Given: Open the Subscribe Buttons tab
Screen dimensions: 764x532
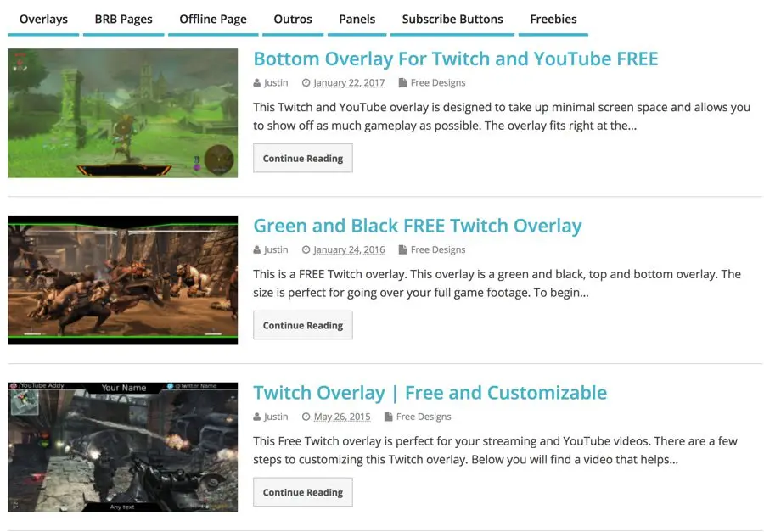Looking at the screenshot, I should click(x=452, y=19).
